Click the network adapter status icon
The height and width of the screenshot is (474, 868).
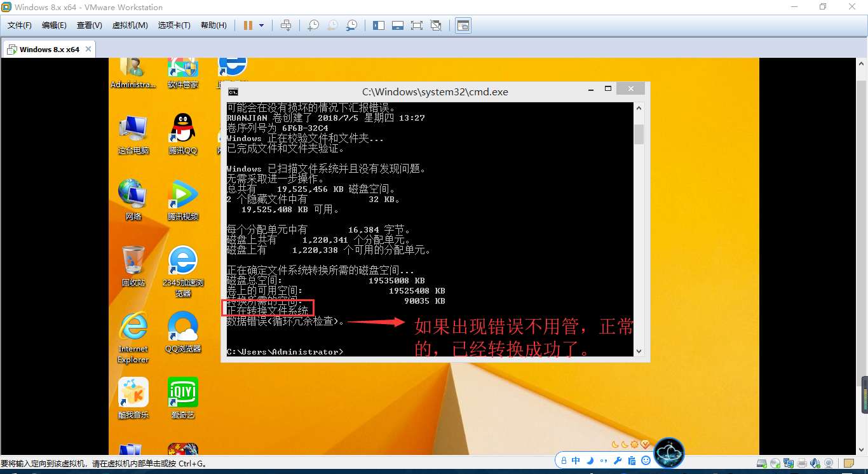pos(789,463)
